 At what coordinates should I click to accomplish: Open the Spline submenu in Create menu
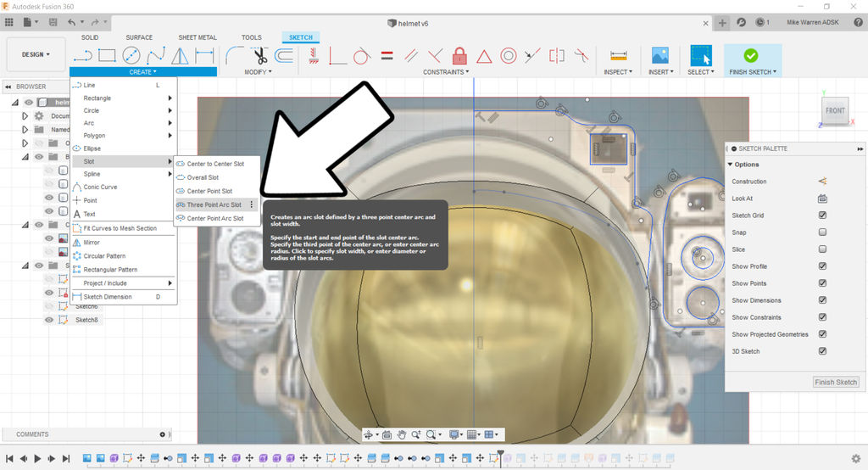(x=124, y=174)
